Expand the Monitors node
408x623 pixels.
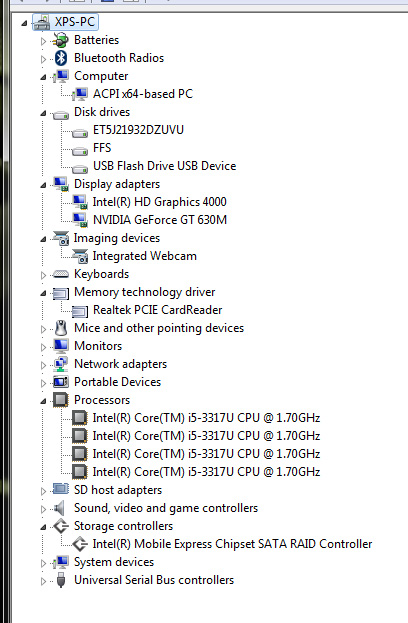coord(43,347)
